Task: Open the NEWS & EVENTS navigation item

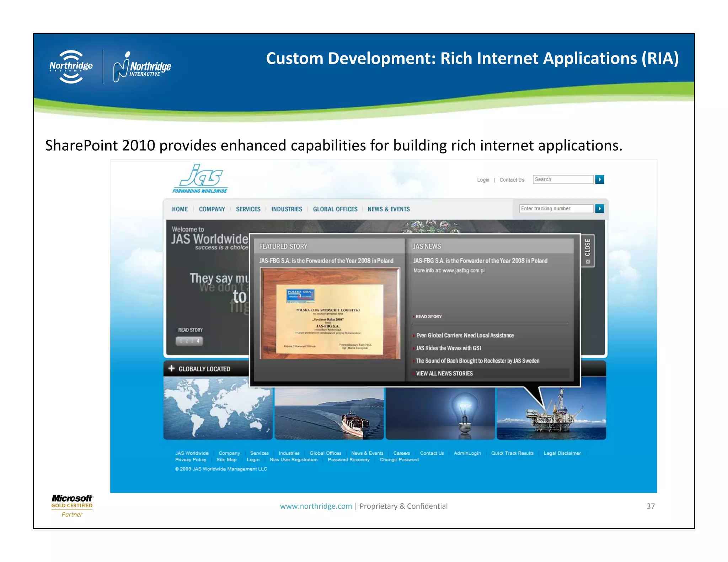Action: point(389,209)
